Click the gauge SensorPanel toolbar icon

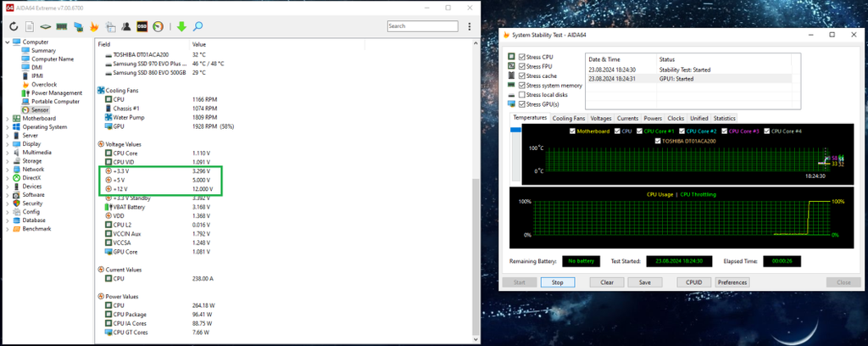159,26
